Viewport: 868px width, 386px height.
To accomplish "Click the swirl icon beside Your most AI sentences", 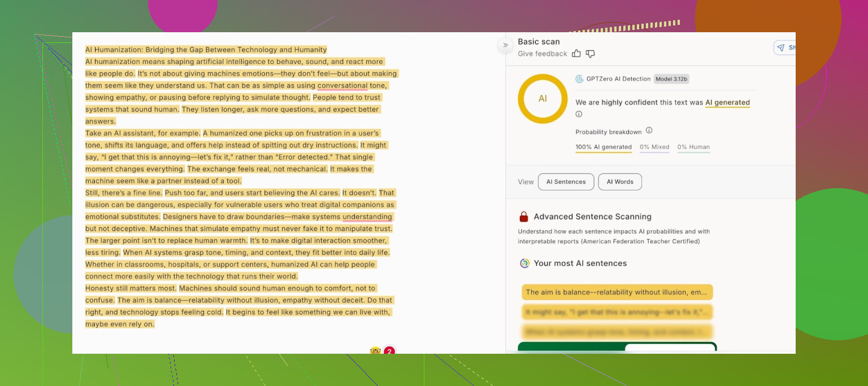I will click(524, 263).
